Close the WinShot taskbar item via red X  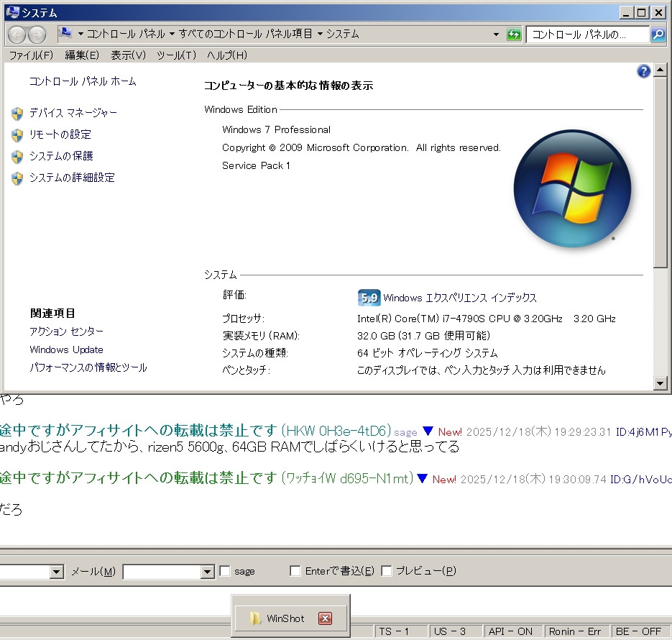pyautogui.click(x=325, y=618)
